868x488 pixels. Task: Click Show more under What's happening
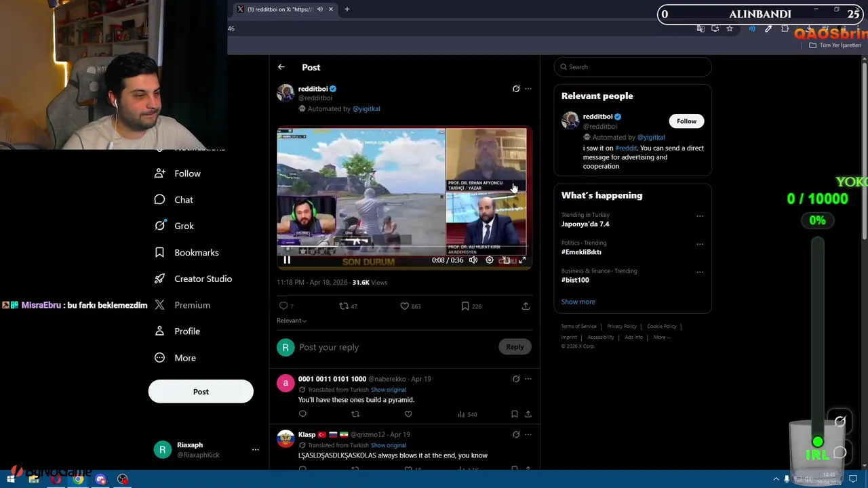pyautogui.click(x=578, y=302)
